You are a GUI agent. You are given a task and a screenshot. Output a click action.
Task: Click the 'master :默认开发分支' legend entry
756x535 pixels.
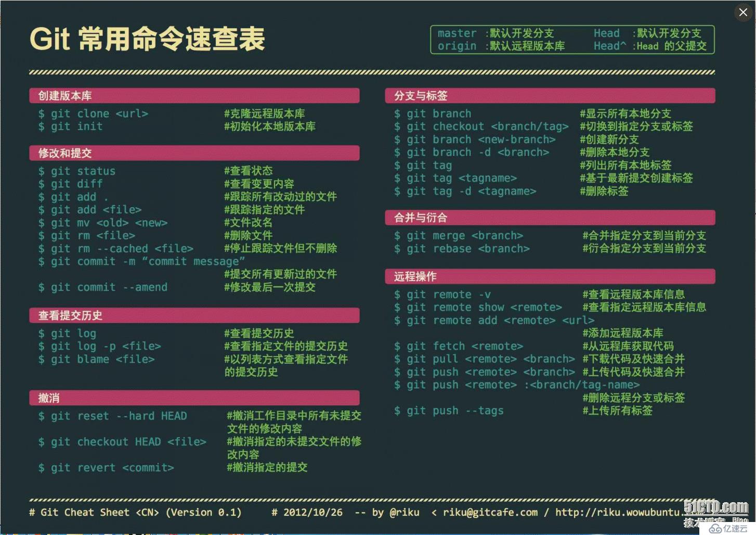pyautogui.click(x=496, y=33)
